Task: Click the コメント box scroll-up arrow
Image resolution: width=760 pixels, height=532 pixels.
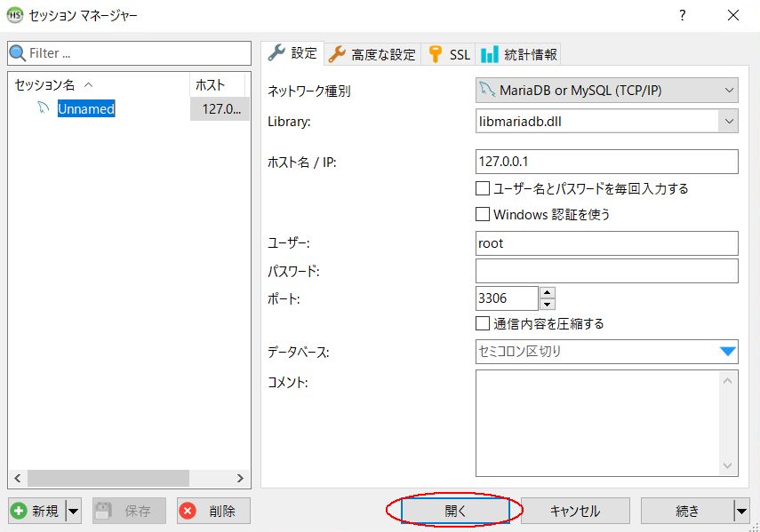Action: (727, 381)
